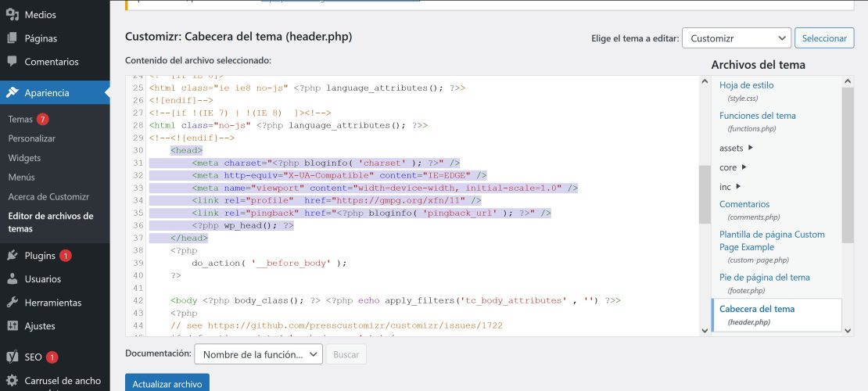Image resolution: width=868 pixels, height=391 pixels.
Task: Open the Herramientas menu
Action: (55, 303)
